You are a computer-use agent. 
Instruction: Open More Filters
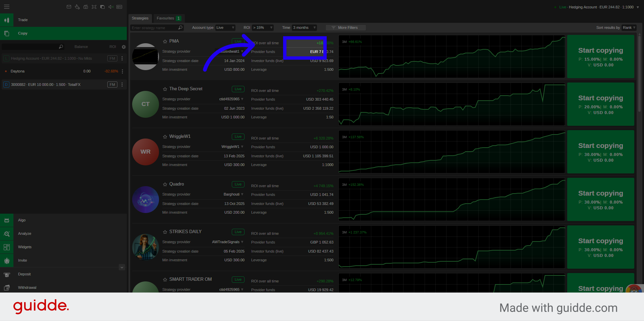(345, 28)
